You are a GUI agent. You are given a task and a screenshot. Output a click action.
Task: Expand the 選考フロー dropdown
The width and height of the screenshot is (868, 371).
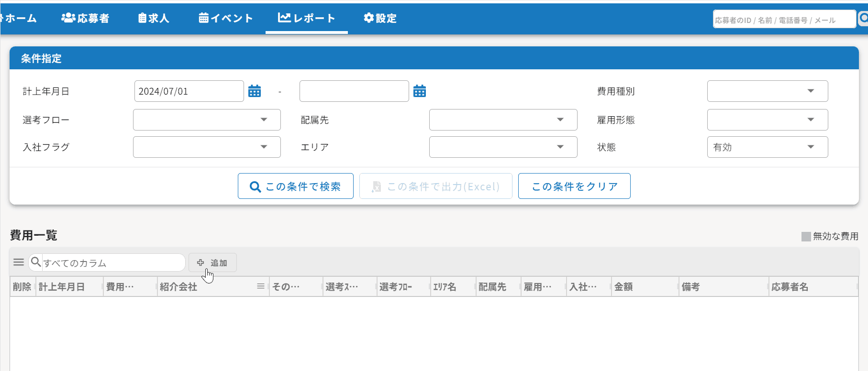(207, 120)
